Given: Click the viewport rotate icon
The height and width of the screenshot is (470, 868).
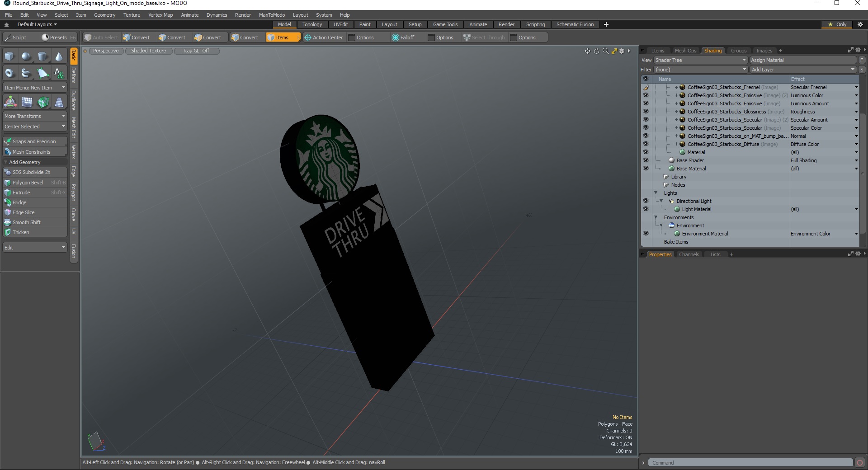Looking at the screenshot, I should pos(596,51).
